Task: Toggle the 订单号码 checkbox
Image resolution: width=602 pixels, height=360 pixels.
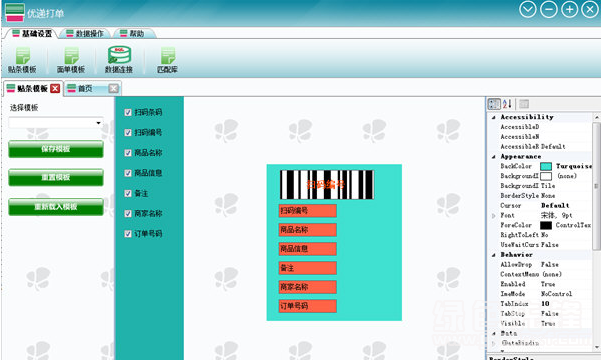Action: (128, 234)
